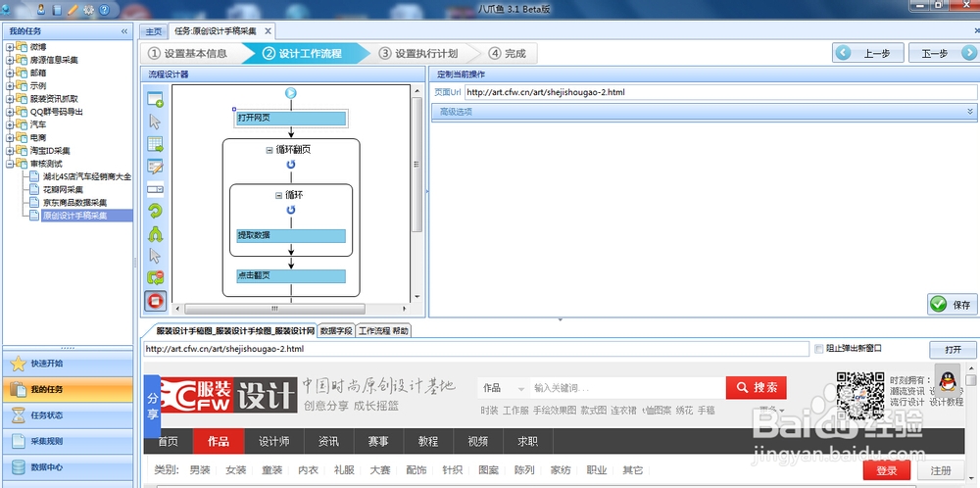Collapse the 循环翻页 loop box
Screen dimensions: 980x488
click(269, 150)
